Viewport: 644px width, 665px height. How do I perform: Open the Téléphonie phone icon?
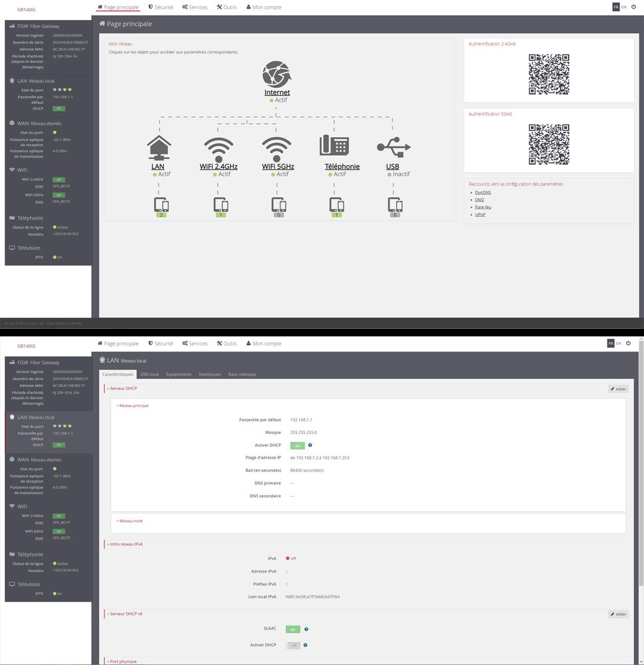pyautogui.click(x=334, y=146)
